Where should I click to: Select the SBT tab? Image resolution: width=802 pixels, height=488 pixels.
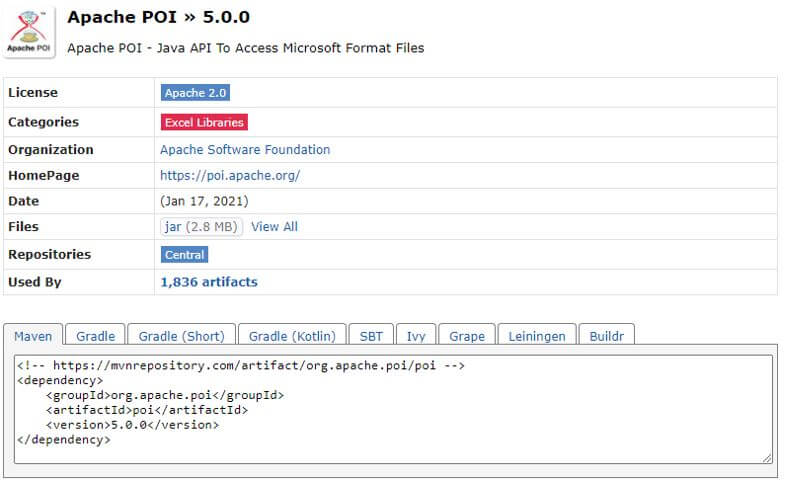[x=371, y=336]
